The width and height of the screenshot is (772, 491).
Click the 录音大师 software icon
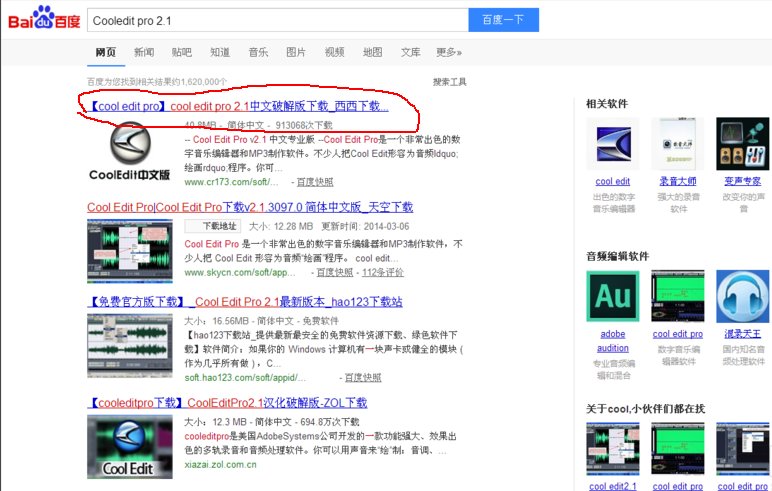[x=677, y=144]
